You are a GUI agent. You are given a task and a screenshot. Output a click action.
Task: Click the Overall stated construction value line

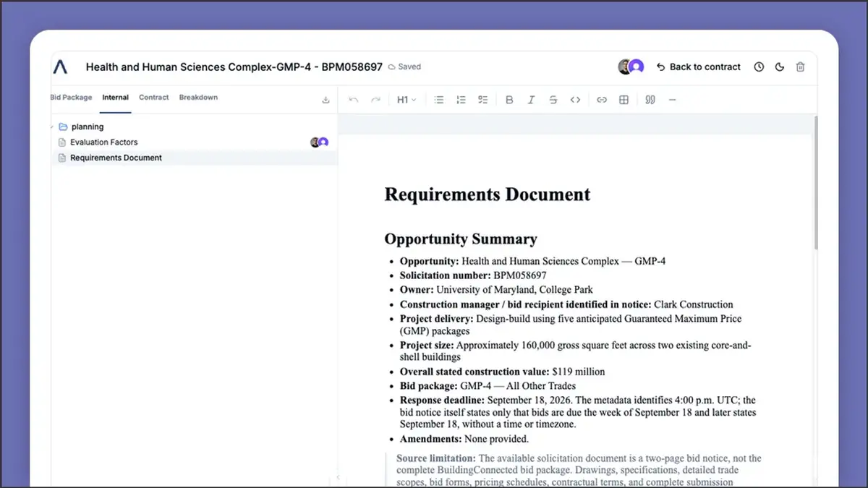coord(502,372)
